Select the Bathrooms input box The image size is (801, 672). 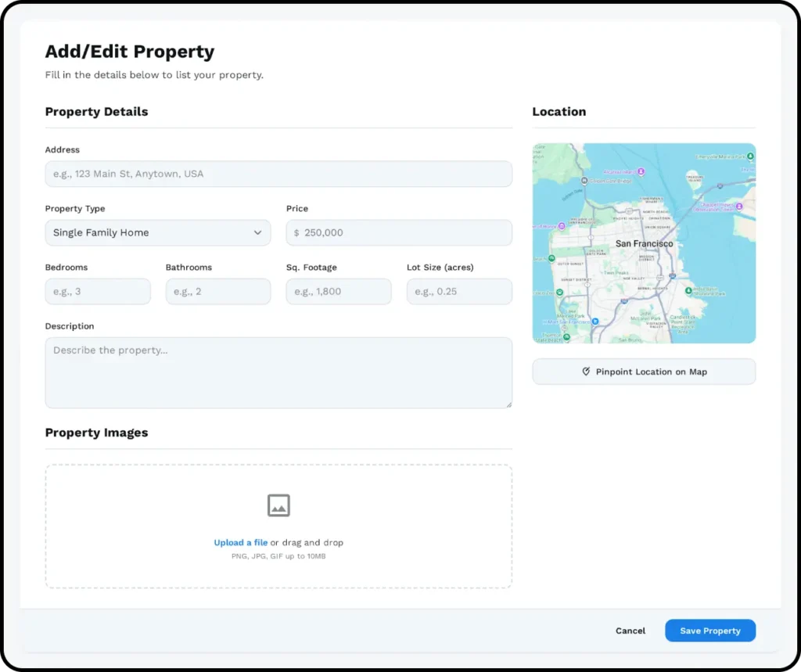coord(218,292)
